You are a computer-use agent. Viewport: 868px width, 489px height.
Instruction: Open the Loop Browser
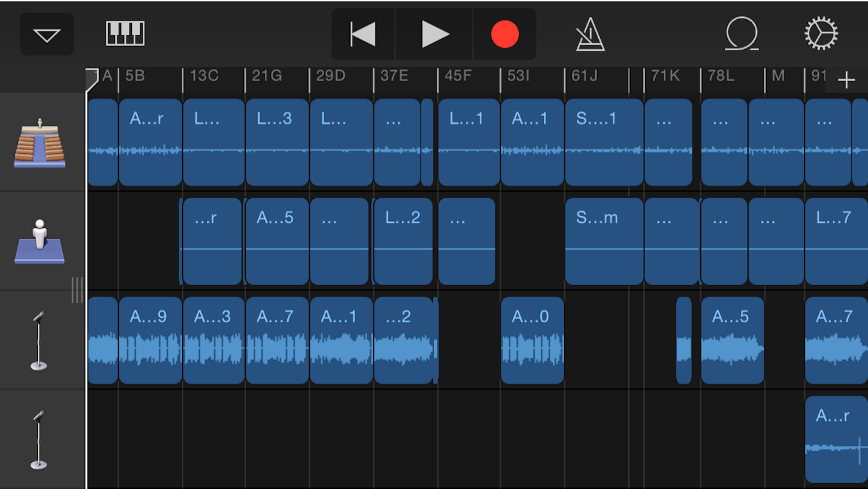point(742,34)
